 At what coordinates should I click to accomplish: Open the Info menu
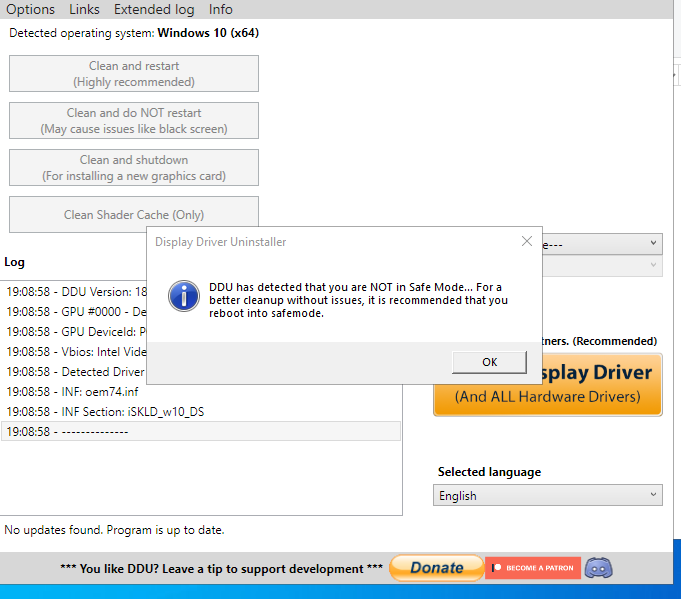point(221,9)
